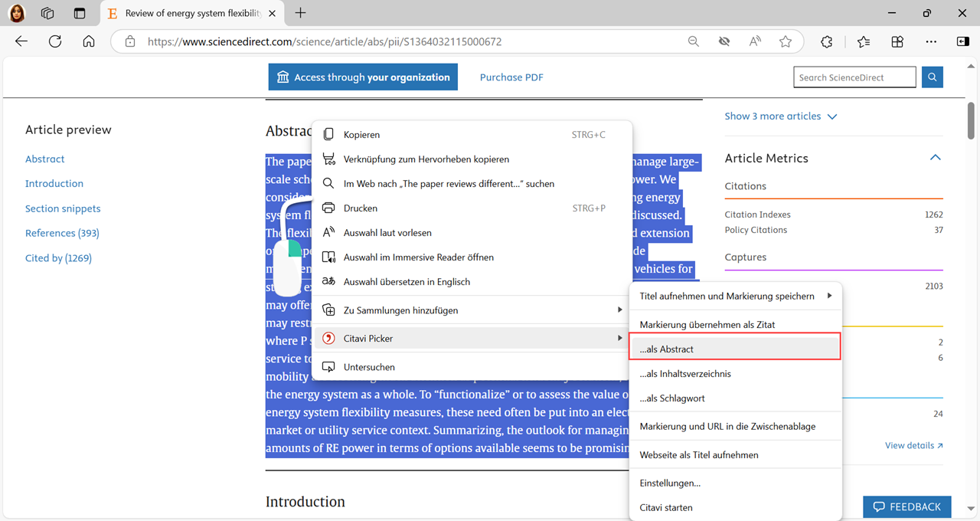Screen dimensions: 980x521
Task: Add page to favorites star icon
Action: tap(785, 41)
